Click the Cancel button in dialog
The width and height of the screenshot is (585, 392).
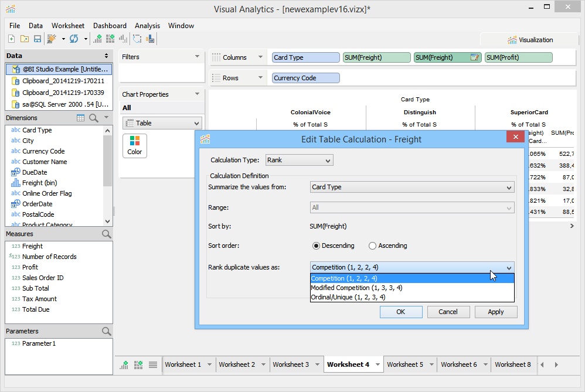pos(448,312)
